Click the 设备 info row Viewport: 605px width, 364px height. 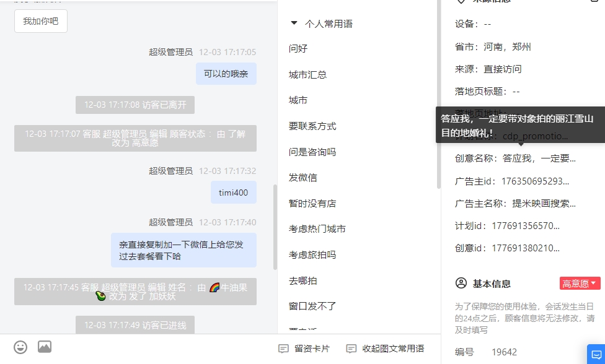tap(472, 24)
